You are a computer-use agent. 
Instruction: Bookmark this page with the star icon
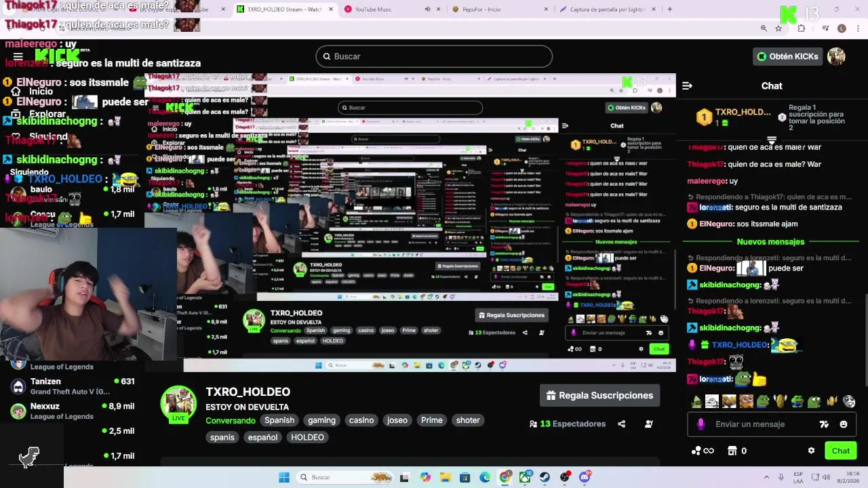[778, 28]
